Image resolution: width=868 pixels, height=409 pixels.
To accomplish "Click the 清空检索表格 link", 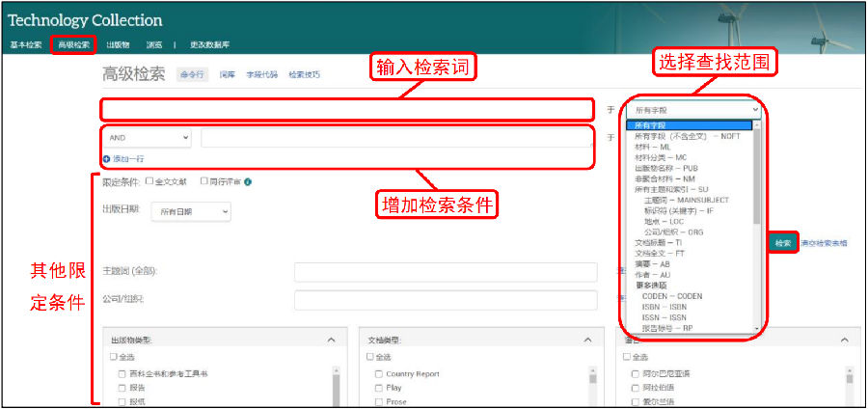I will click(825, 243).
